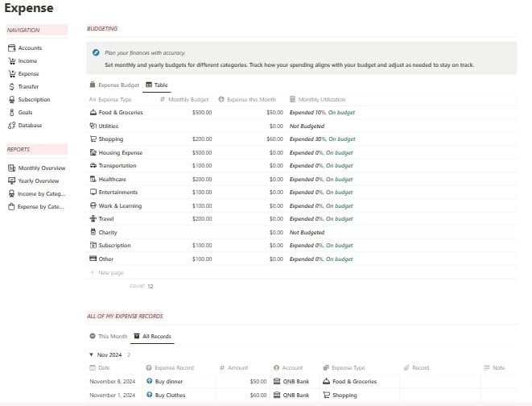
Task: Click the Goals icon in sidebar
Action: 10,113
